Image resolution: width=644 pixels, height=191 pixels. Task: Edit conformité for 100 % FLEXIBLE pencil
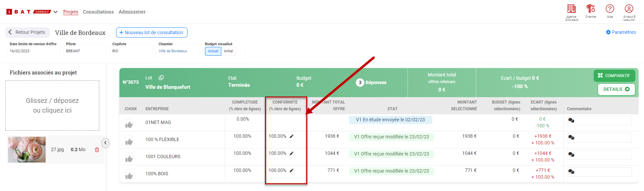291,136
